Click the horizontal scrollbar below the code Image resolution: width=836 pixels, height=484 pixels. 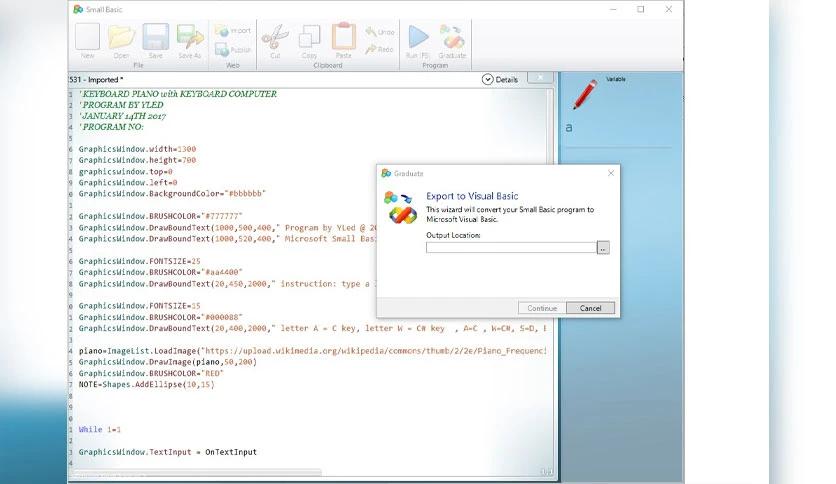[197, 472]
